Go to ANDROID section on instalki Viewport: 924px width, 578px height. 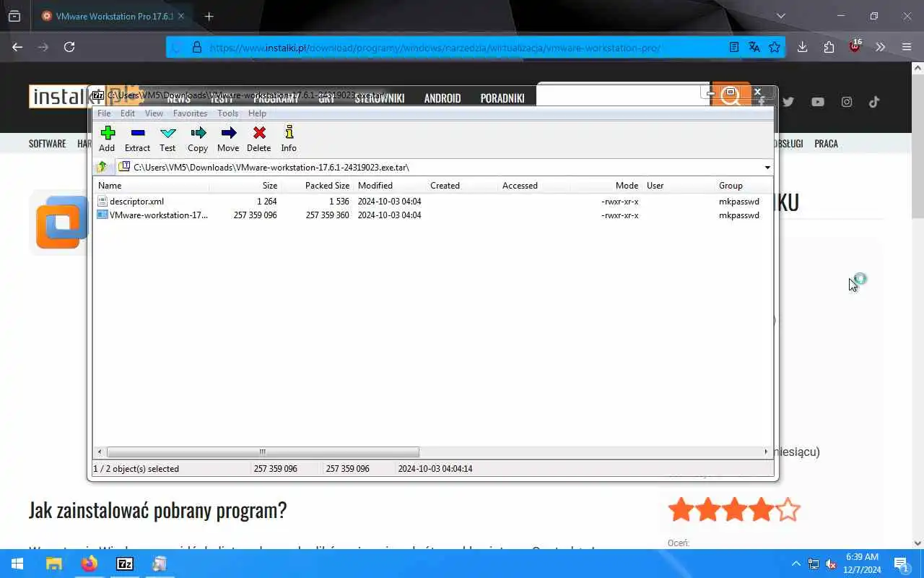[443, 98]
